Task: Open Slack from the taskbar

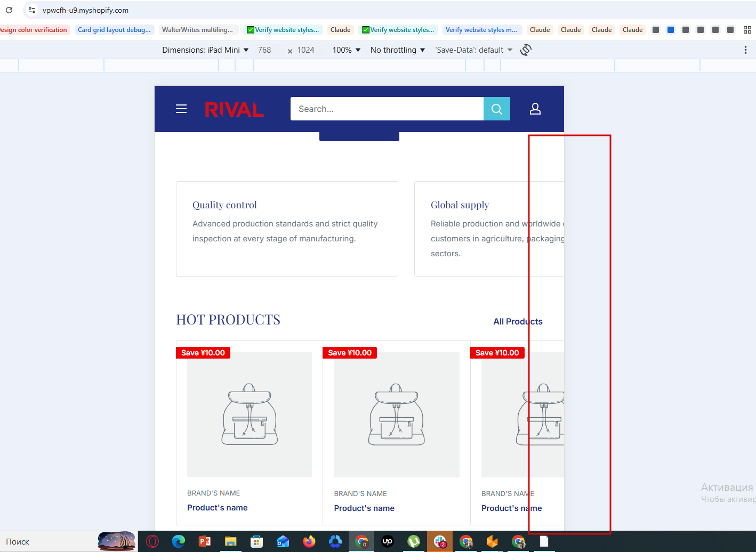Action: pos(440,541)
